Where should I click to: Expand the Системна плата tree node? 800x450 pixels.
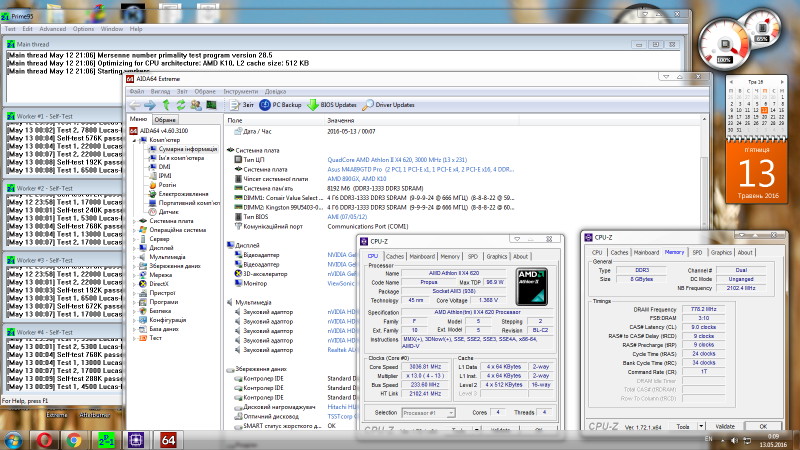click(x=134, y=221)
